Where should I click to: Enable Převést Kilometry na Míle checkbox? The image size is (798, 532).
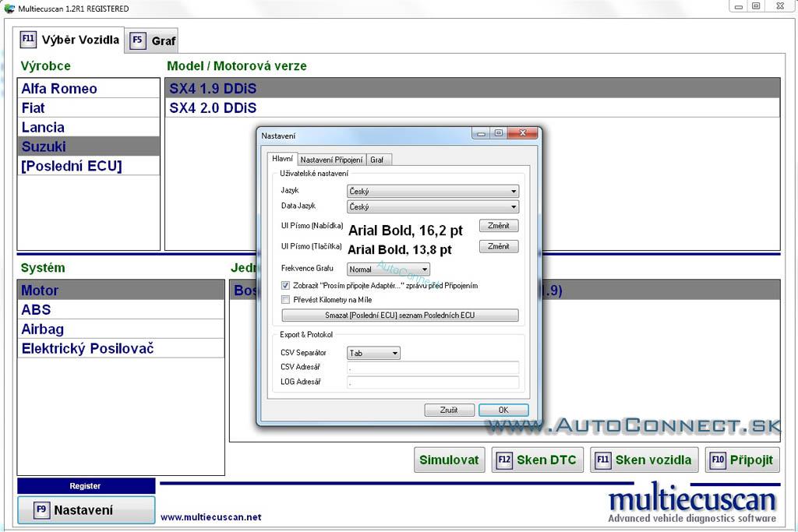coord(285,300)
